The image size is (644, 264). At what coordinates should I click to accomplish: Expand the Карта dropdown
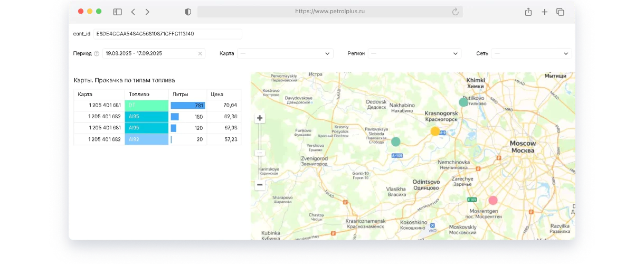(285, 53)
